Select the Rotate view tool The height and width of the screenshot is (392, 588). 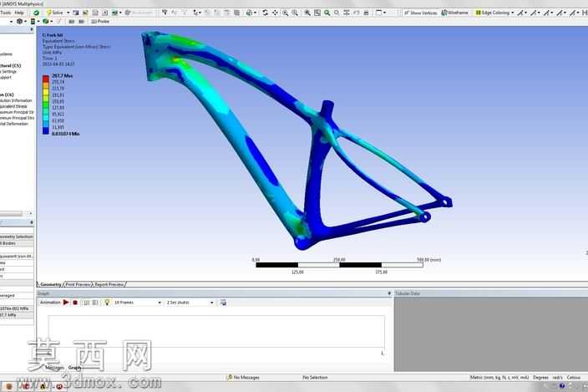tap(265, 13)
